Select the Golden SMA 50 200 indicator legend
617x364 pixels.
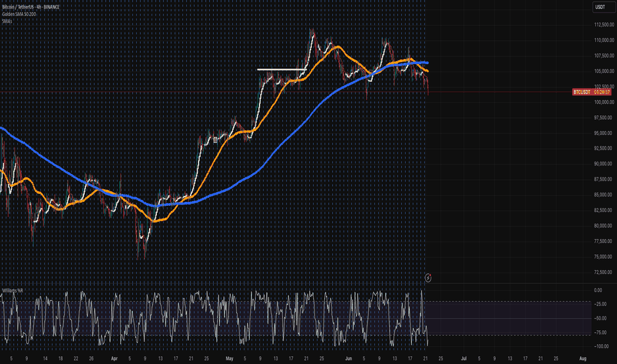(x=19, y=14)
